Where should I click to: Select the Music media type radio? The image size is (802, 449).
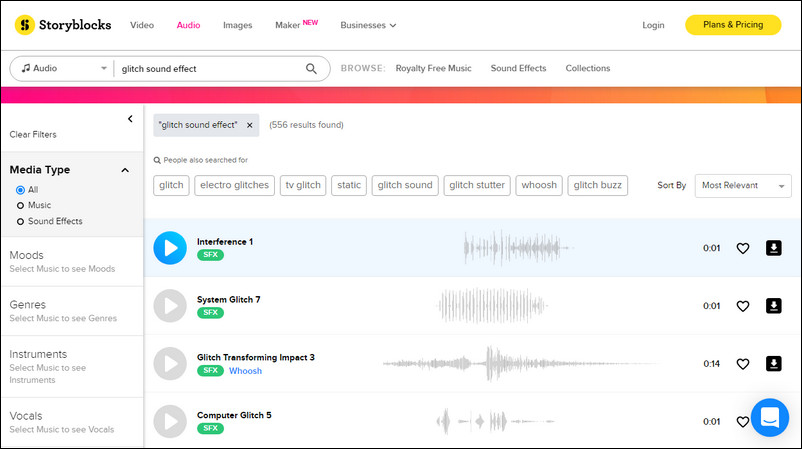click(20, 206)
